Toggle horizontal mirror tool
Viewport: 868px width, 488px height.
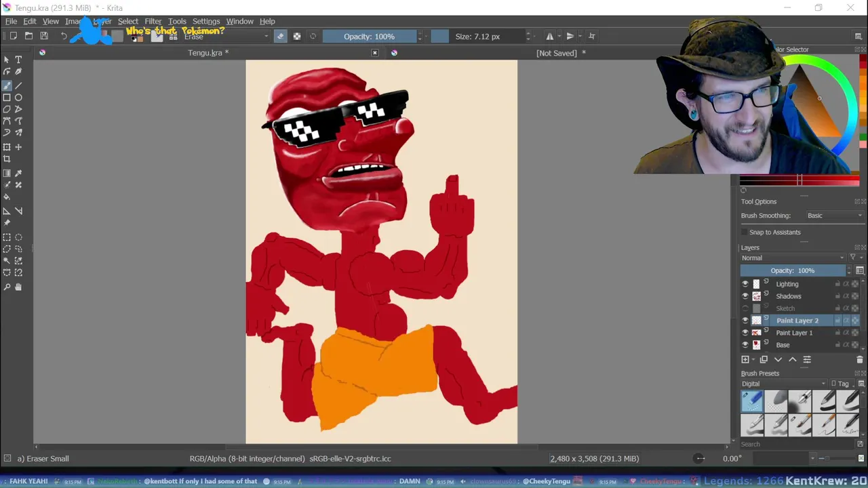(x=550, y=36)
